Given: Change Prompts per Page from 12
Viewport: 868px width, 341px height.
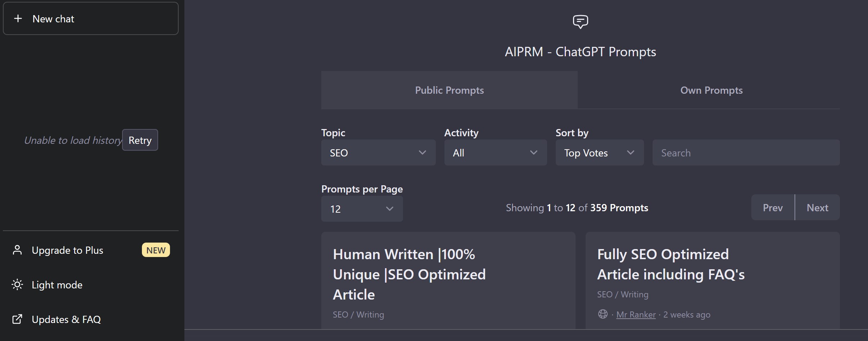Looking at the screenshot, I should click(362, 209).
